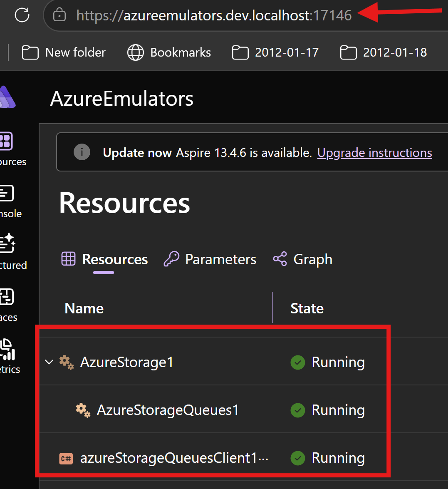The image size is (448, 489).
Task: Select the azureStorageQueuesClient1 resource name
Action: point(174,458)
